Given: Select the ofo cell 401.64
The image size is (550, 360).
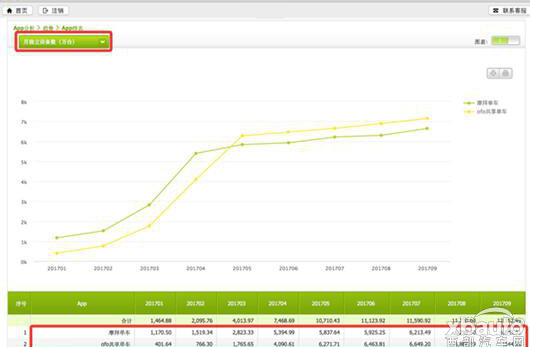Looking at the screenshot, I should point(163,344).
